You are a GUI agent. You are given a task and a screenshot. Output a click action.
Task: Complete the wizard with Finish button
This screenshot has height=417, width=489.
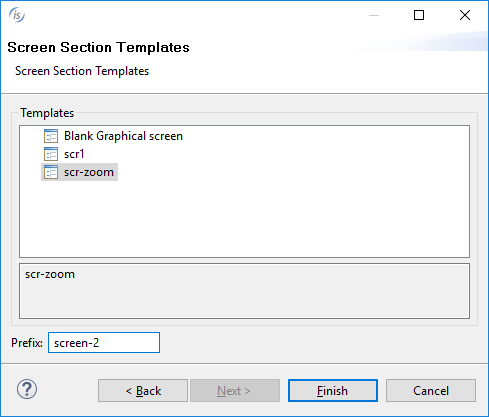click(333, 390)
